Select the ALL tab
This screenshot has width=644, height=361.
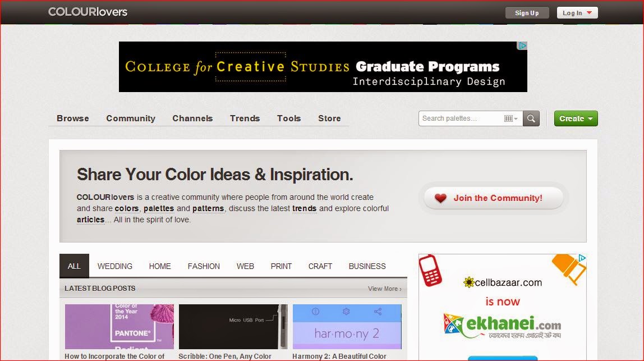tap(75, 266)
